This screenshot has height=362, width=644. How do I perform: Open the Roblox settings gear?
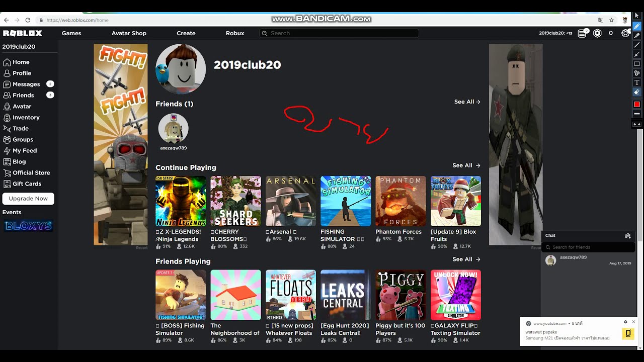coord(625,33)
